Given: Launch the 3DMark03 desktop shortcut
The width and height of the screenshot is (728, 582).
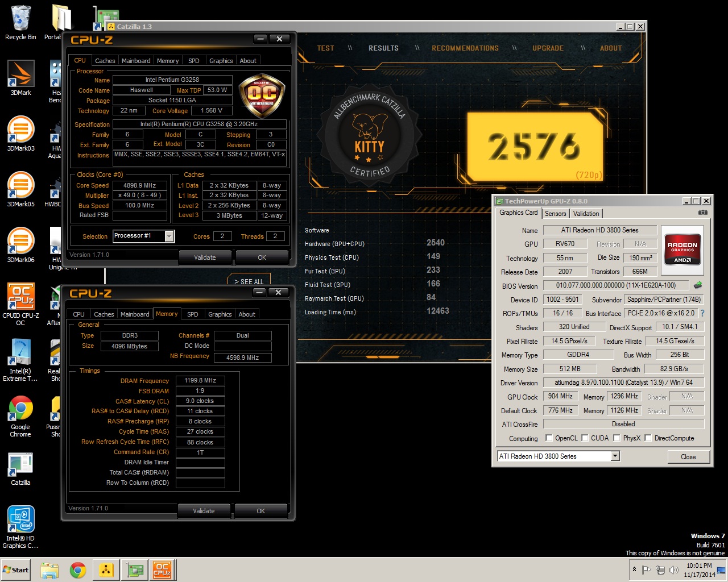Looking at the screenshot, I should (20, 134).
